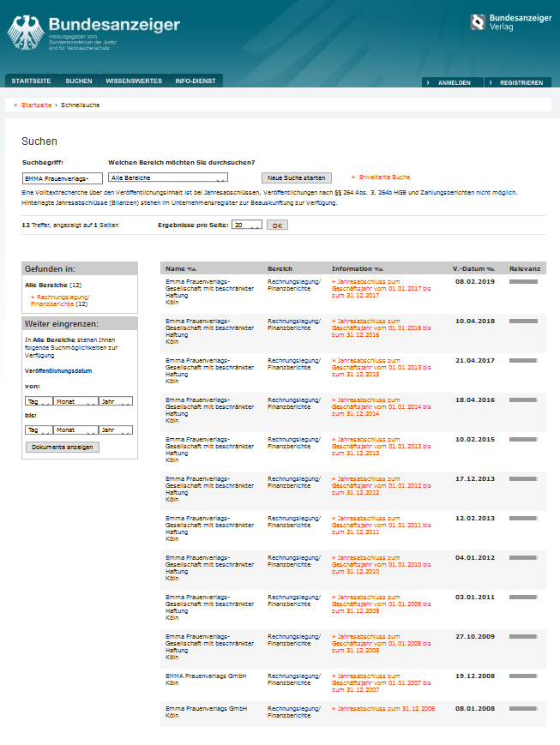The image size is (560, 745).
Task: Click relevance bar for 08.01.2008 row
Action: tap(523, 708)
